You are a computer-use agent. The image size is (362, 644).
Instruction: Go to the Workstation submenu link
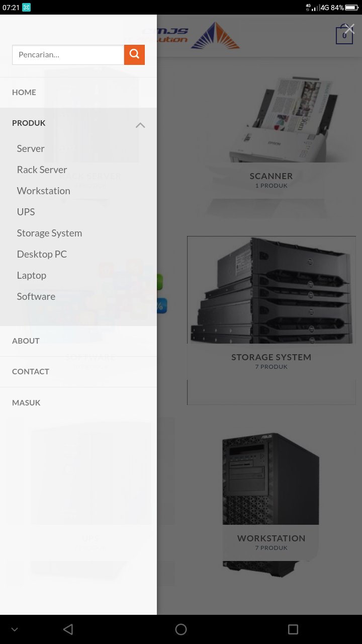coord(44,191)
